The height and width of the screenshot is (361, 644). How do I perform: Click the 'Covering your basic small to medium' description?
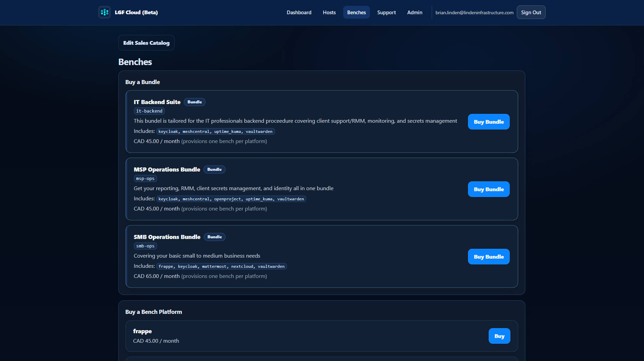point(197,256)
